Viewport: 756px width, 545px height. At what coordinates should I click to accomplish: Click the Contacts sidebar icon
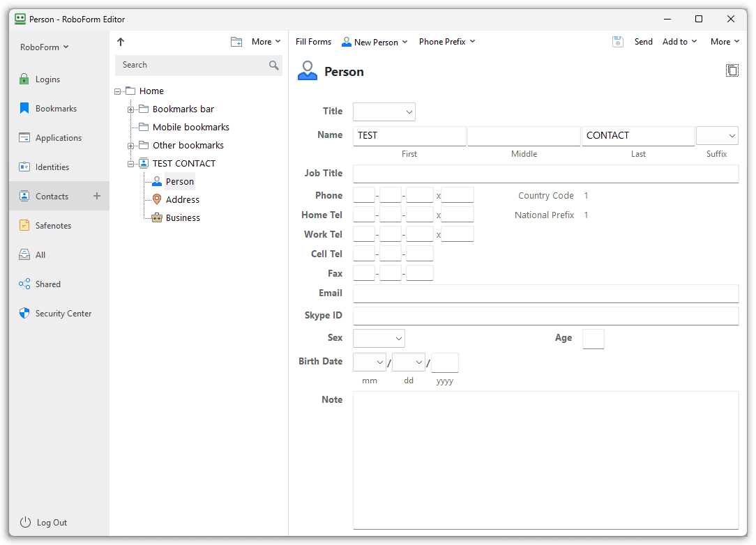click(x=24, y=196)
